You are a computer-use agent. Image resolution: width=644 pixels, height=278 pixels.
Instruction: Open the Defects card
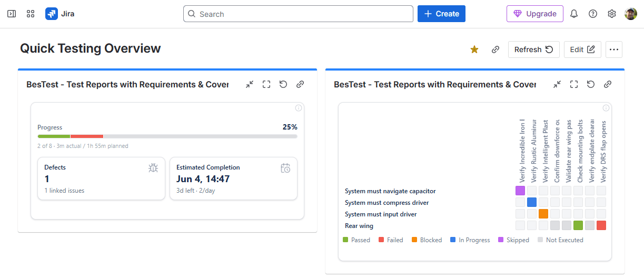point(101,178)
